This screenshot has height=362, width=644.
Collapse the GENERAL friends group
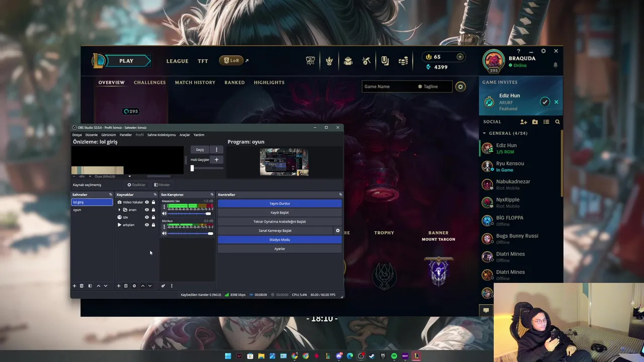pos(485,133)
